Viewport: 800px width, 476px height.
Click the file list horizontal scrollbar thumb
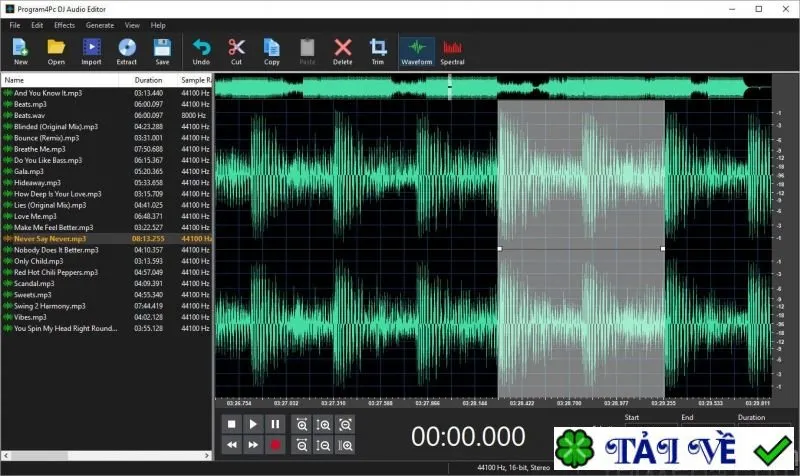click(39, 455)
